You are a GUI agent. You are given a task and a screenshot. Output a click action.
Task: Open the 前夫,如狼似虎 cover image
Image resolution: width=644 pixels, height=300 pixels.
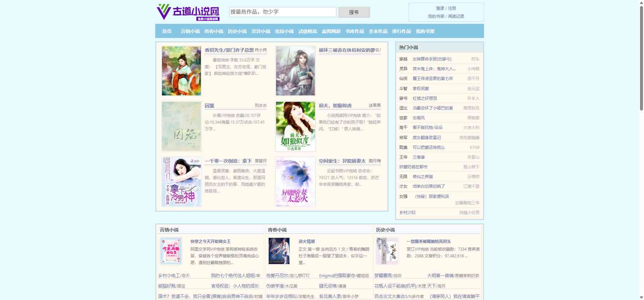295,126
